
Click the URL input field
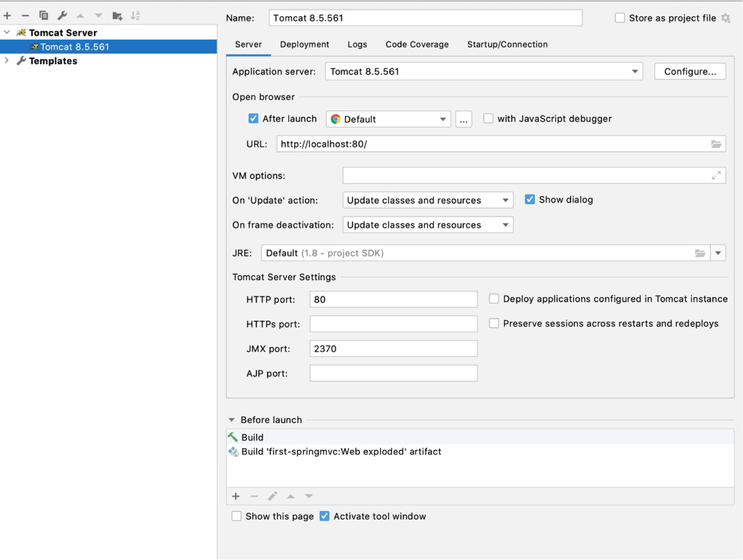(501, 144)
